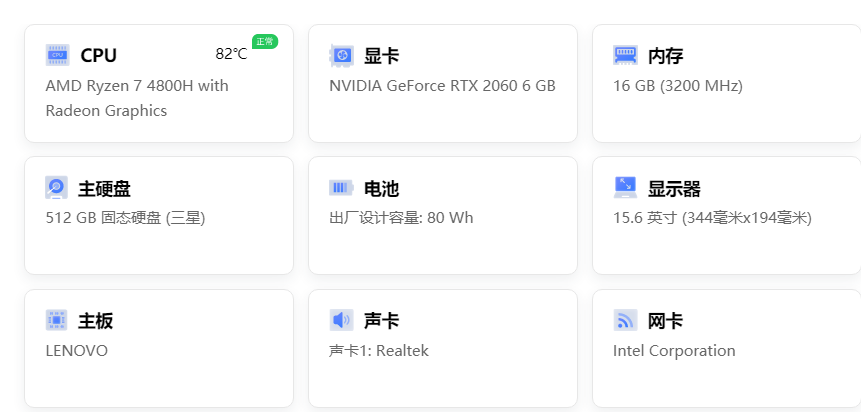
Task: Click the motherboard (主板) icon
Action: [57, 321]
